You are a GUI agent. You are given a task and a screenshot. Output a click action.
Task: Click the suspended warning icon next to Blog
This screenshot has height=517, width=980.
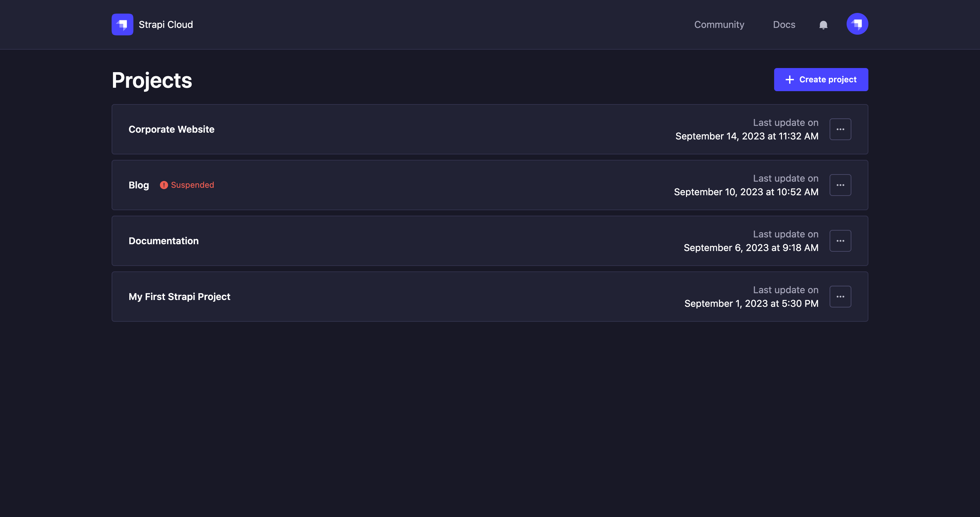point(164,185)
